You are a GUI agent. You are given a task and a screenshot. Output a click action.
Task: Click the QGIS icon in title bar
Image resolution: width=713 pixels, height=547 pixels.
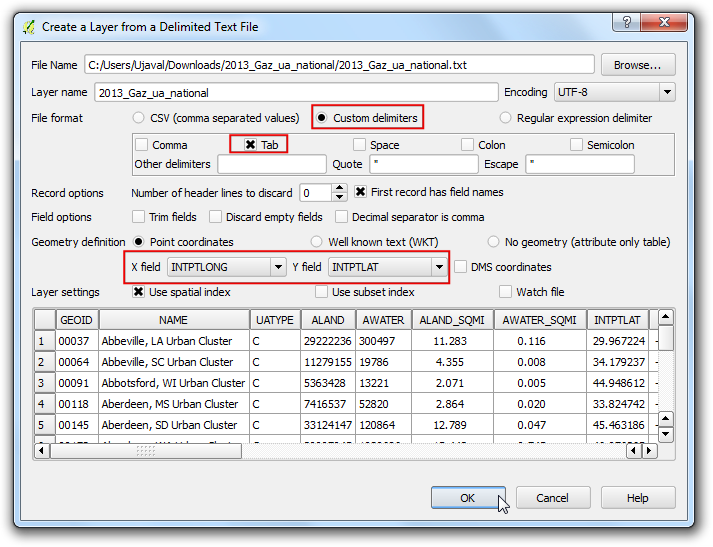[x=29, y=27]
